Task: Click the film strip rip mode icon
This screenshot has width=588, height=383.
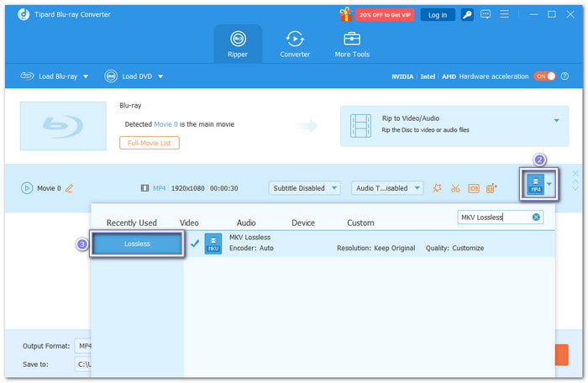Action: tap(360, 126)
